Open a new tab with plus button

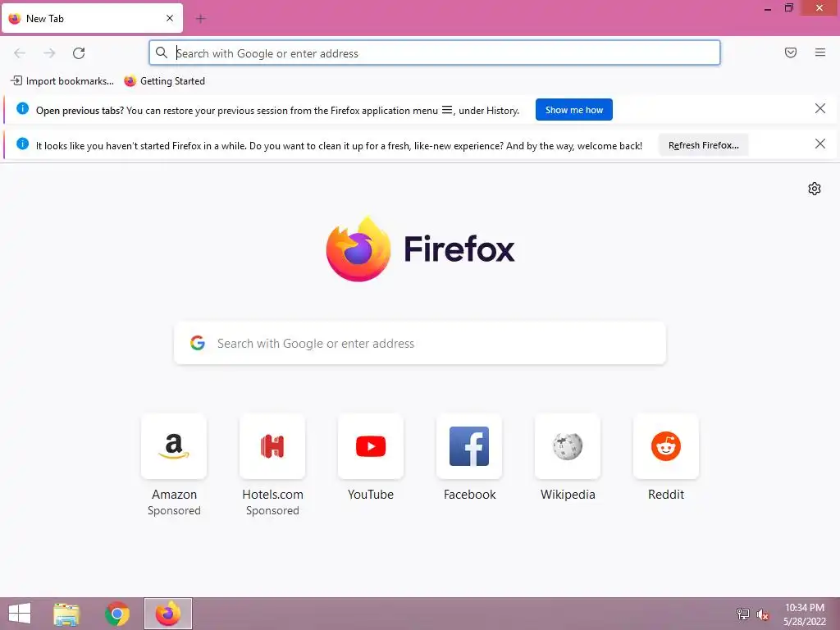point(201,19)
